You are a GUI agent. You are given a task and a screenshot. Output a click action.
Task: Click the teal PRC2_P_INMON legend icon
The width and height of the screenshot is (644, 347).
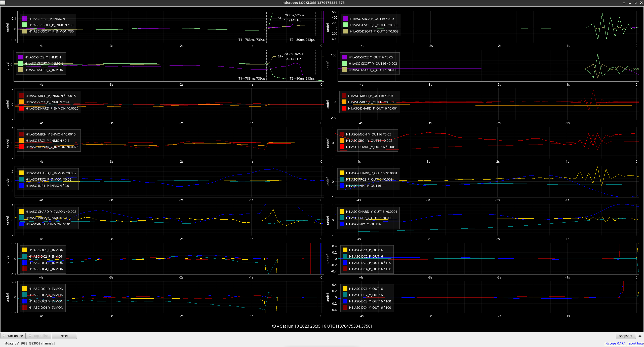coord(22,179)
